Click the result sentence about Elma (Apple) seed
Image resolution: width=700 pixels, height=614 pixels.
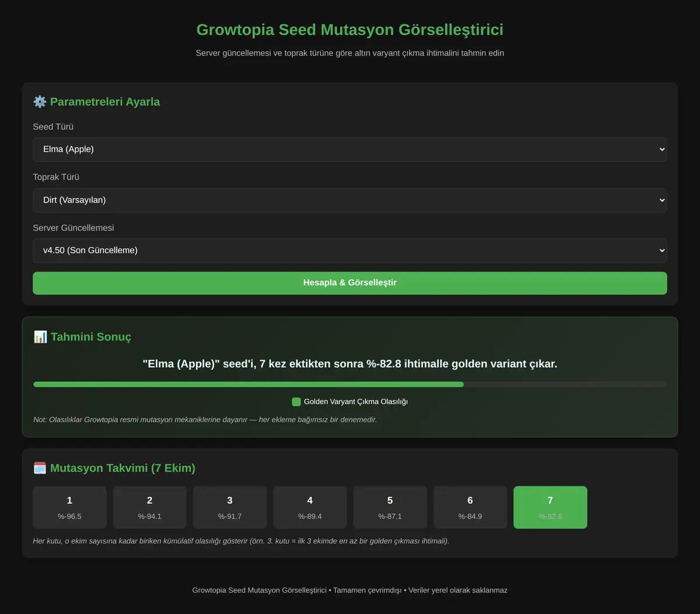(x=350, y=364)
